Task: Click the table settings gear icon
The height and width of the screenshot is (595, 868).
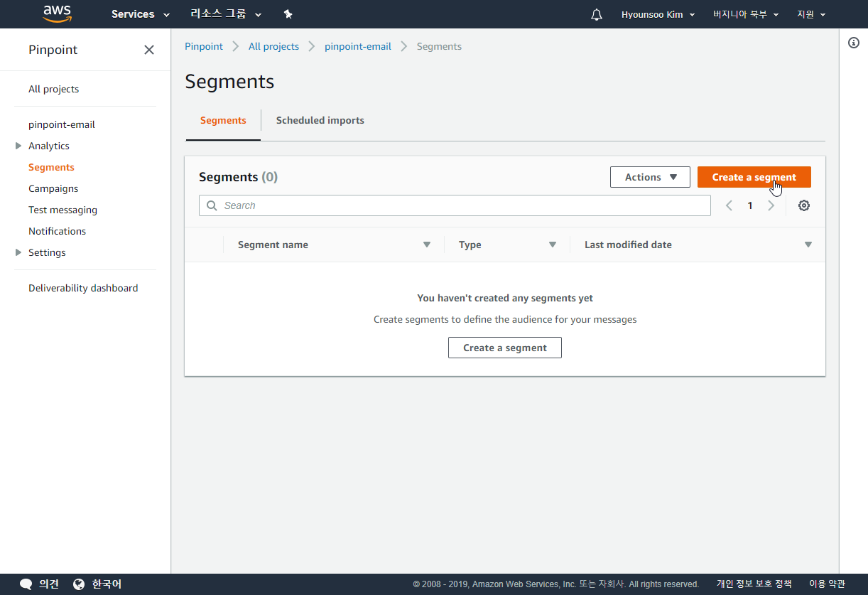Action: click(804, 205)
